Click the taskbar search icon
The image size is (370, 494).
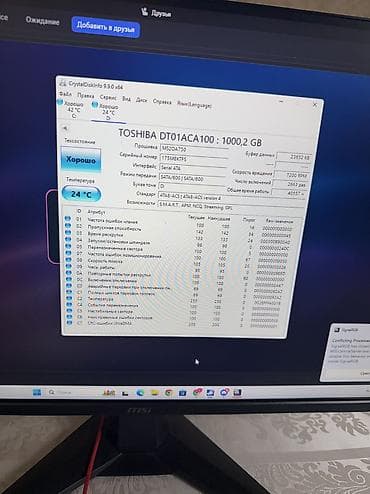51,392
